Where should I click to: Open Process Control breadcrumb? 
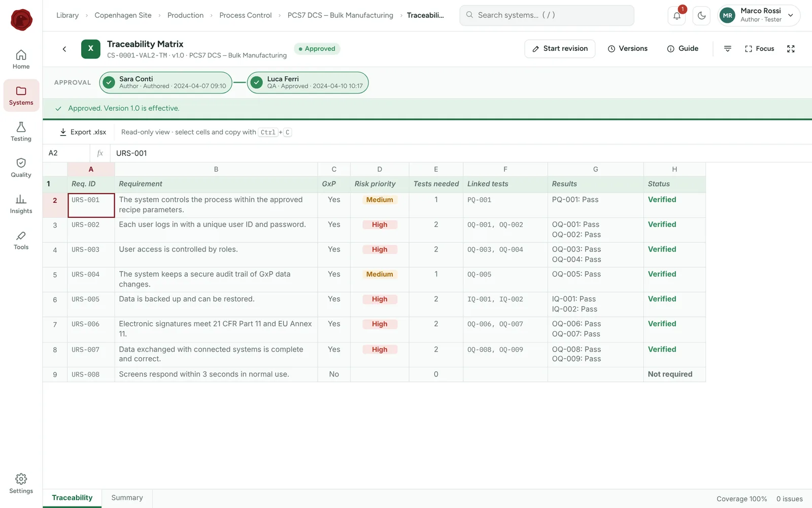246,15
